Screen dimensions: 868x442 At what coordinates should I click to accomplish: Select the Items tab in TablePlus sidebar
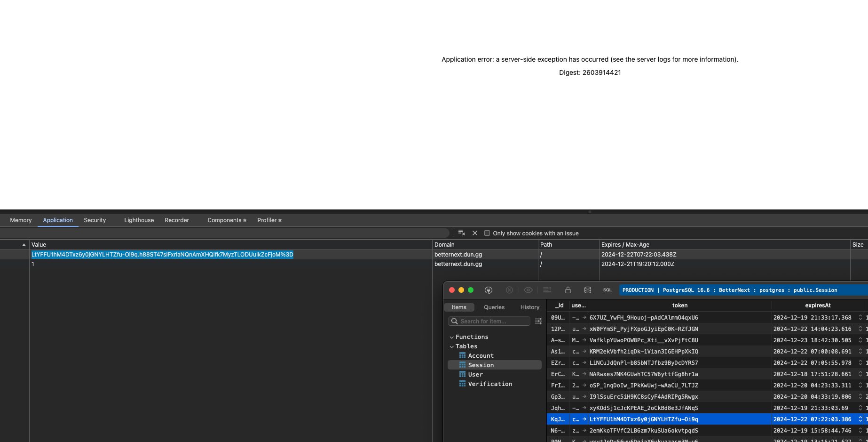coord(459,307)
